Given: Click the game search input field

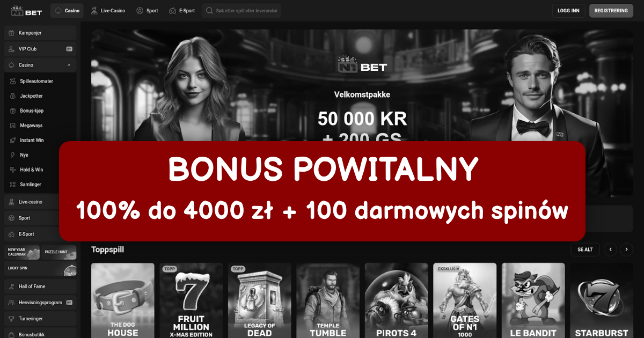Looking at the screenshot, I should [x=241, y=11].
